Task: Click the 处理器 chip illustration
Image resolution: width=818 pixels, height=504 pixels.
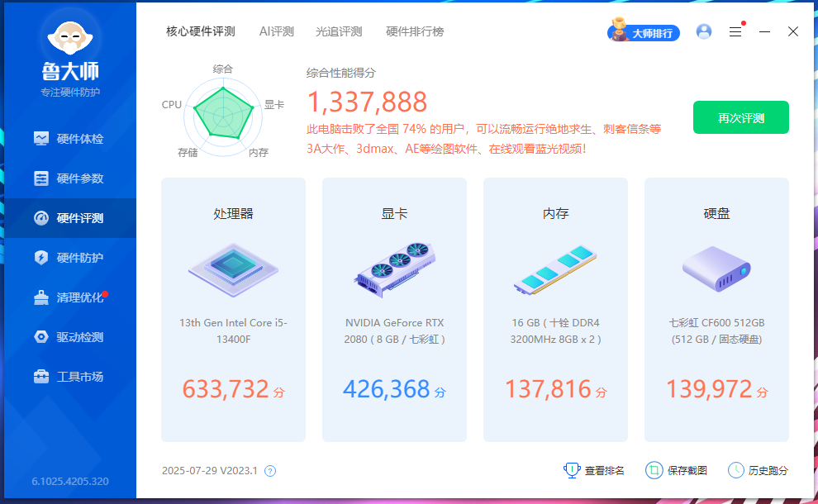Action: point(233,270)
